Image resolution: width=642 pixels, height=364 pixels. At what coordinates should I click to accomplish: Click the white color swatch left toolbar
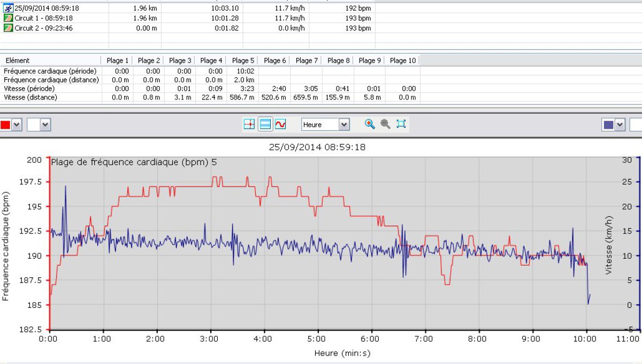[33, 125]
